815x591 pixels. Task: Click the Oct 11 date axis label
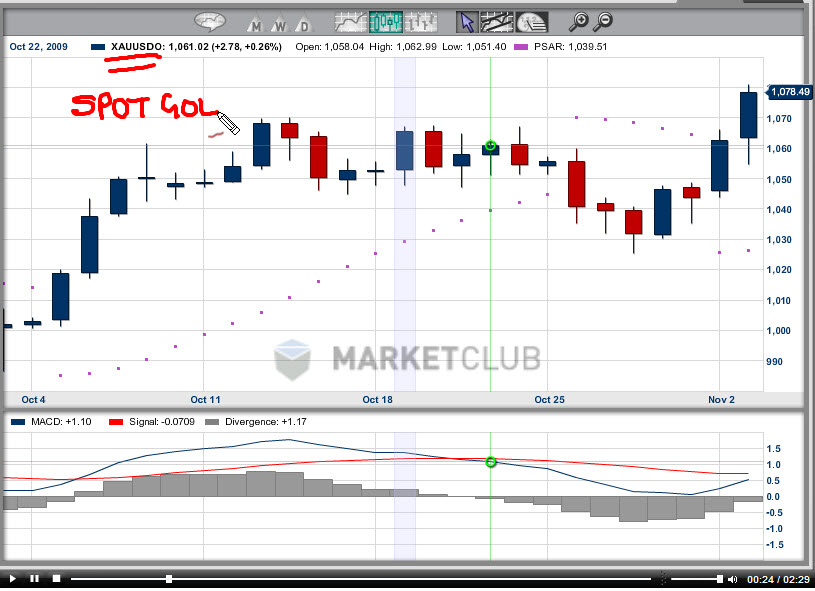[205, 400]
